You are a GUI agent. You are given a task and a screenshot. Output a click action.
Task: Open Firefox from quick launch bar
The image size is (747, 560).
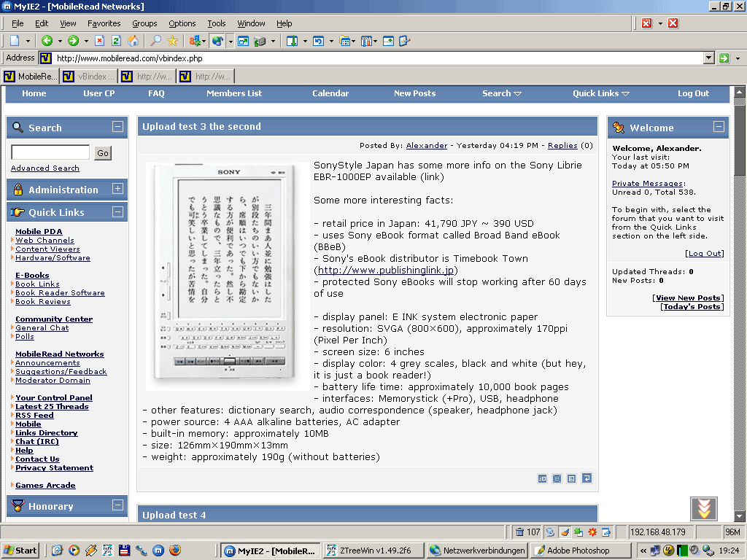[x=175, y=551]
